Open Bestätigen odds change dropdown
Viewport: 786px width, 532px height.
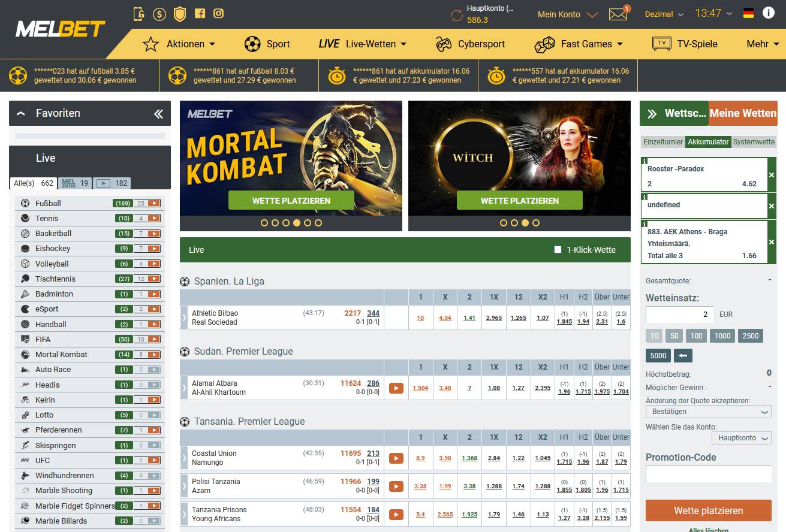click(x=708, y=412)
